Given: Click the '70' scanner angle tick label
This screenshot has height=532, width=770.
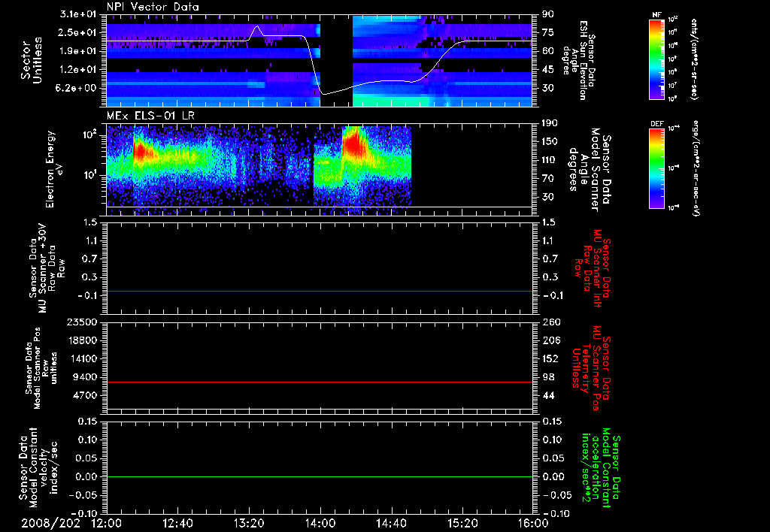Looking at the screenshot, I should pyautogui.click(x=548, y=179).
